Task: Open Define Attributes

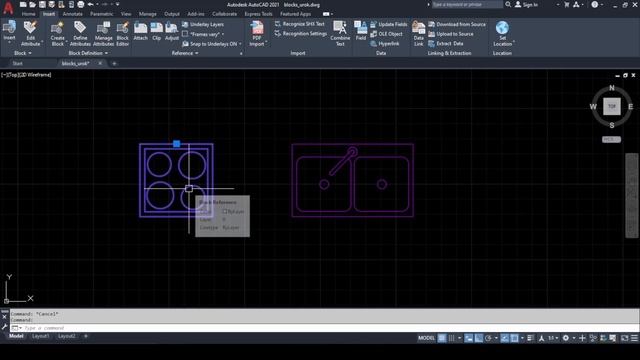Action: [x=80, y=33]
